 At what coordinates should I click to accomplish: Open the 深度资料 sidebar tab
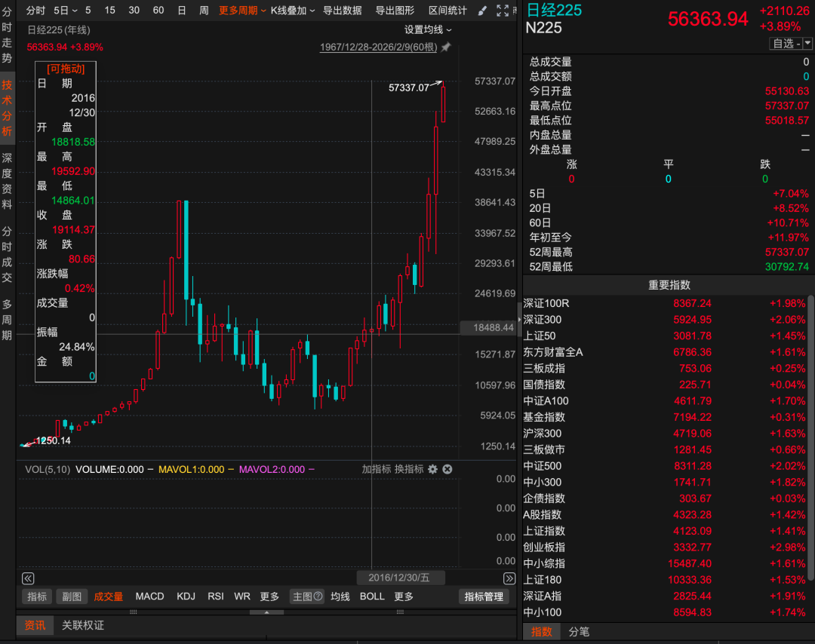(7, 181)
